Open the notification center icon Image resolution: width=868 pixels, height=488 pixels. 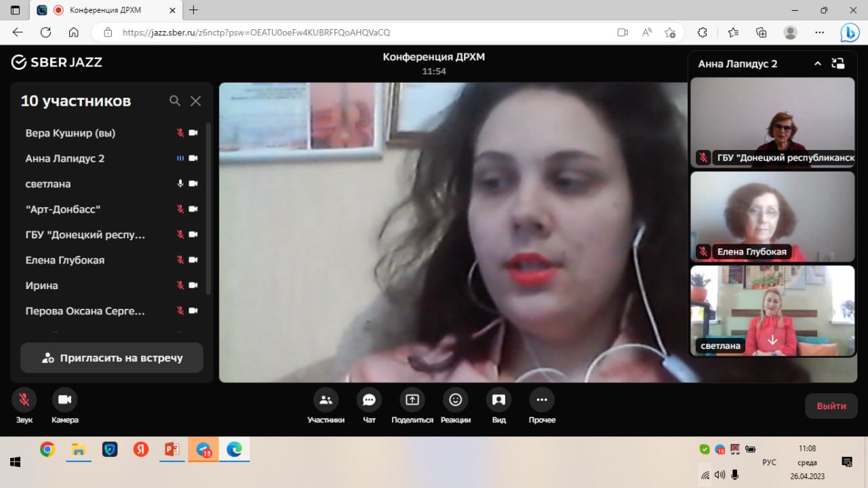click(847, 462)
